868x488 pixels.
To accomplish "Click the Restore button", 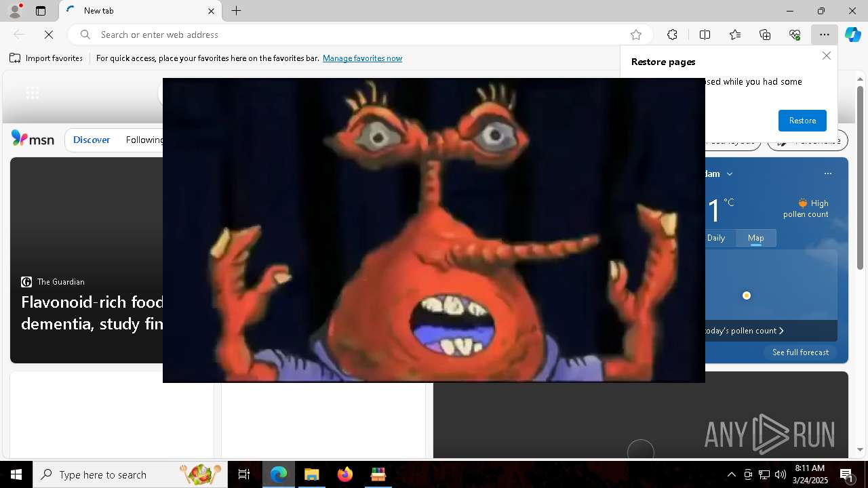I will (802, 121).
